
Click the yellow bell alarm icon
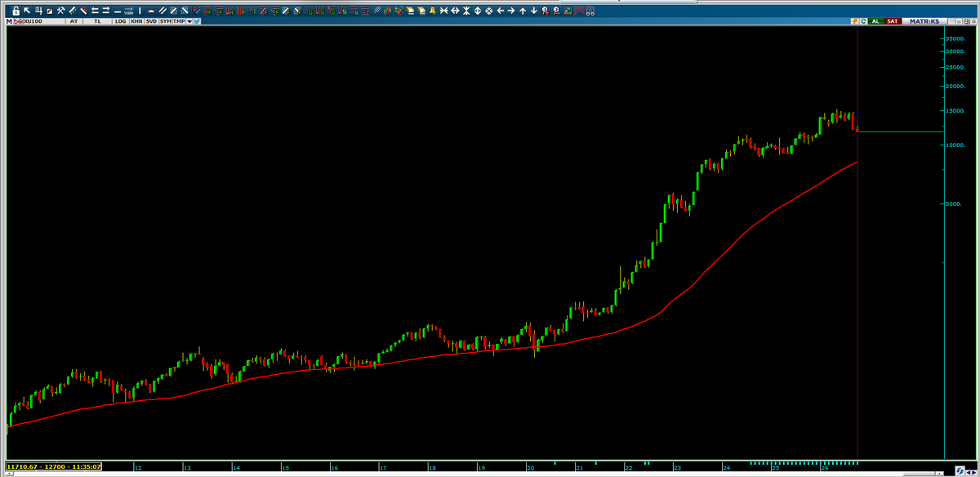coord(433,11)
